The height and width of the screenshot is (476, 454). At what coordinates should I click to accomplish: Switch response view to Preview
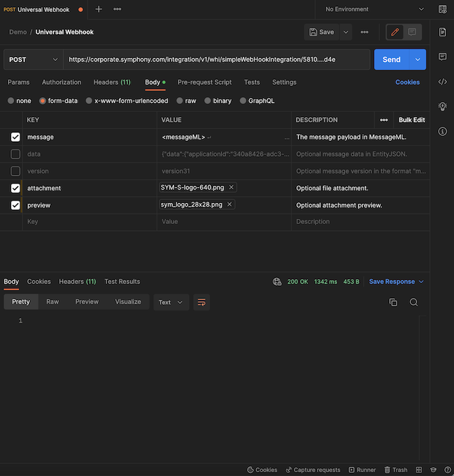87,302
